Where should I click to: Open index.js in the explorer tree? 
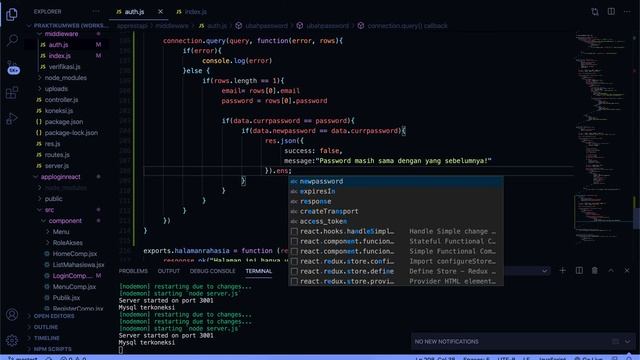[60, 56]
